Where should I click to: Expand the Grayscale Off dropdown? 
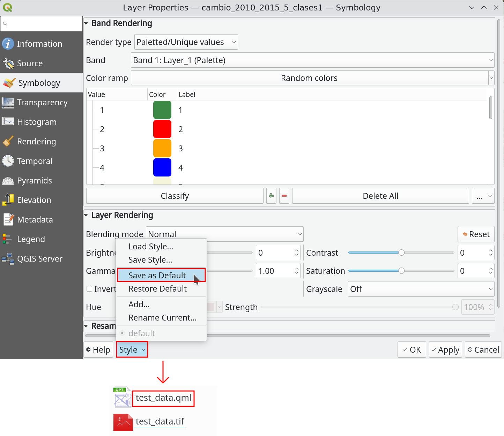tap(421, 289)
